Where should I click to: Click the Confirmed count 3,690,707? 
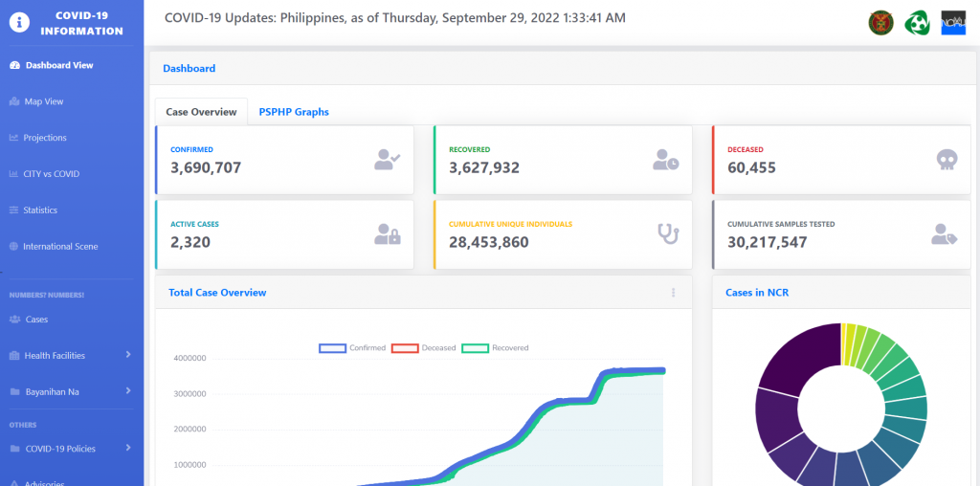point(206,168)
